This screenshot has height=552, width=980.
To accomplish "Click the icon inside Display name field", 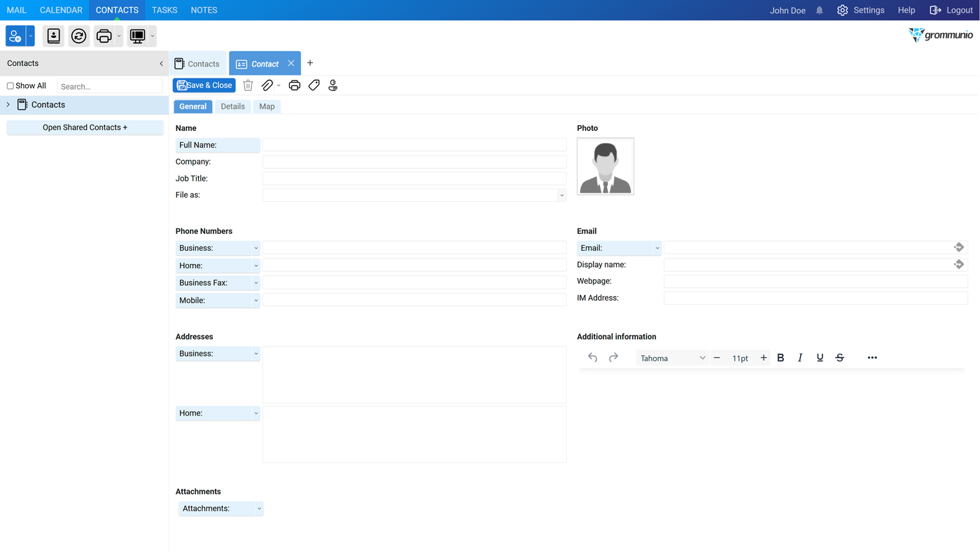I will click(x=959, y=264).
